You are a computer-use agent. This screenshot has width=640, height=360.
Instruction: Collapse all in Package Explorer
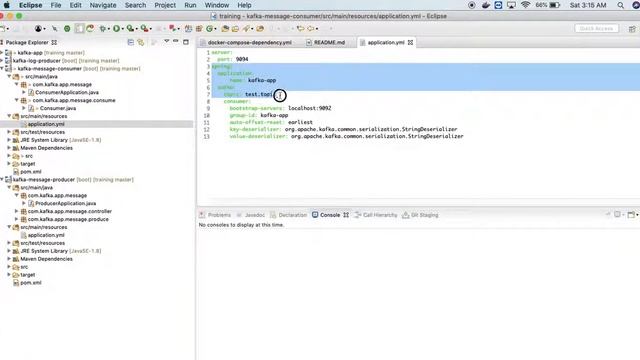[x=131, y=42]
